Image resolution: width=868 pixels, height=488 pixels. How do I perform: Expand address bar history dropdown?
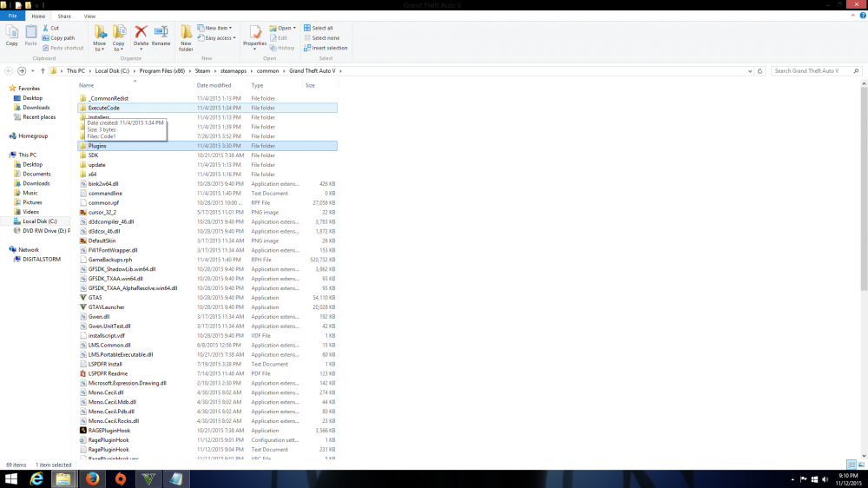750,71
